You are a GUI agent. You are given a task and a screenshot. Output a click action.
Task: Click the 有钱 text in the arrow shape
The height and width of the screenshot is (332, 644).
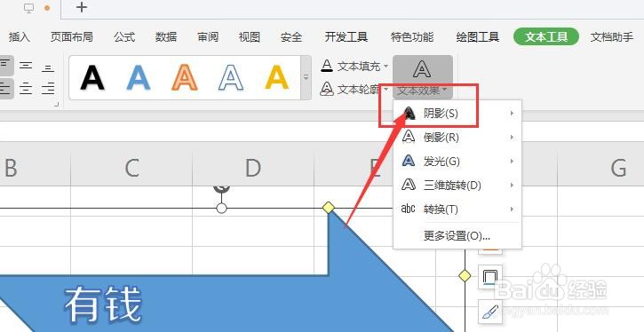tap(103, 304)
